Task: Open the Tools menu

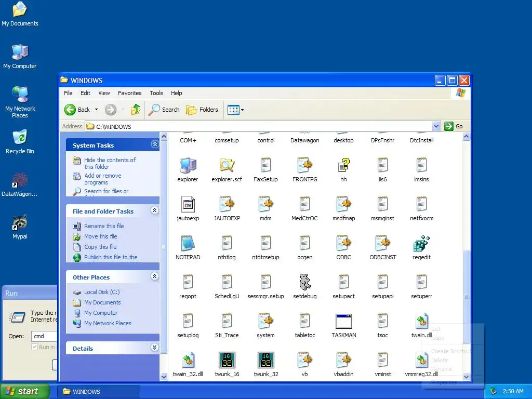Action: click(x=156, y=93)
